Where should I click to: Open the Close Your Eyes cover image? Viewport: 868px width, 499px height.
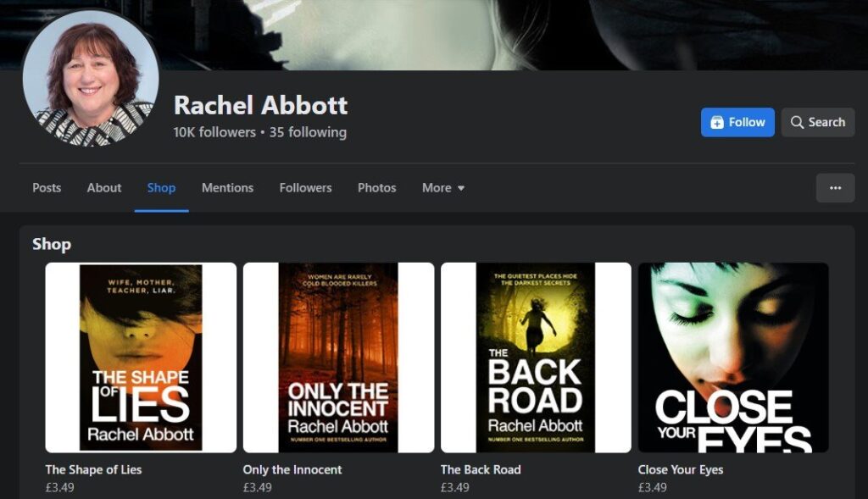734,356
